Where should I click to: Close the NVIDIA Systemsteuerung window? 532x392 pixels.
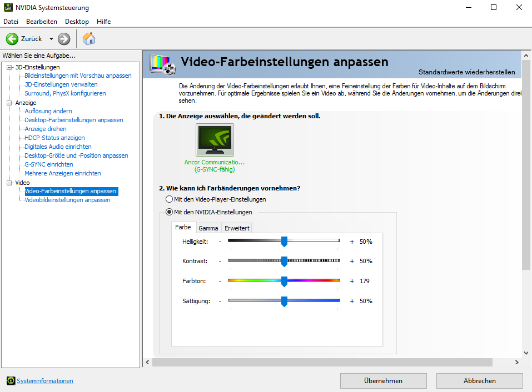click(519, 7)
